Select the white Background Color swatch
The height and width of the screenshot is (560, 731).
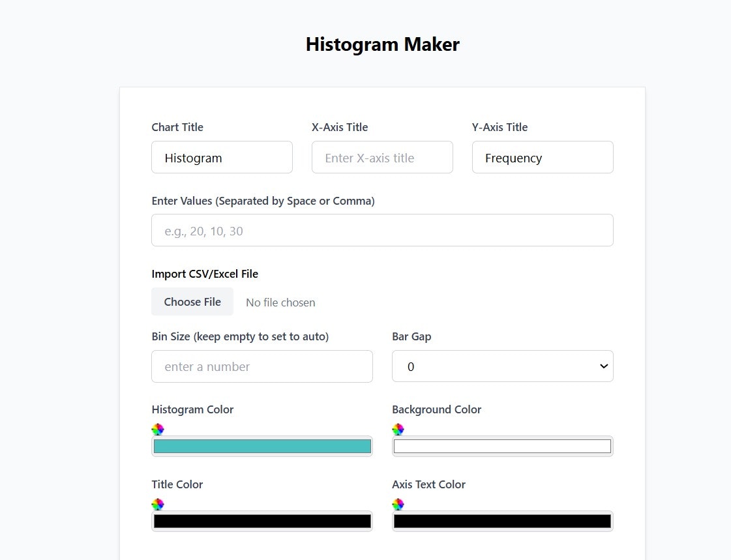[x=502, y=446]
